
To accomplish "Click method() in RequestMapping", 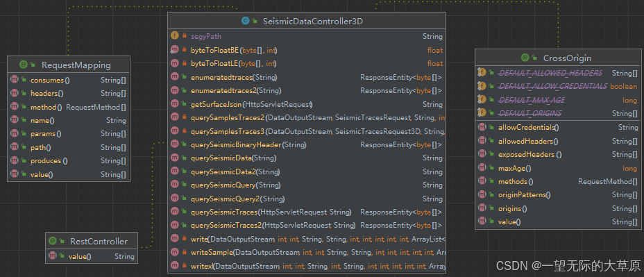I will tap(69, 107).
